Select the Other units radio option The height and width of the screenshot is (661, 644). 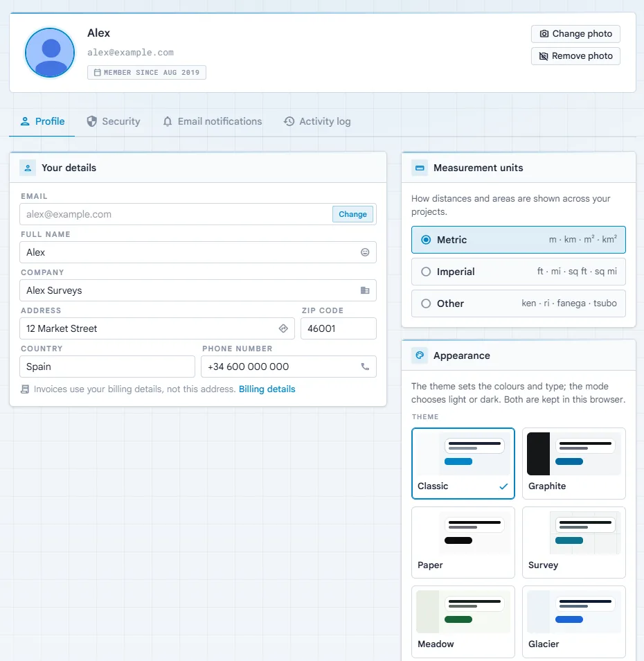point(519,303)
